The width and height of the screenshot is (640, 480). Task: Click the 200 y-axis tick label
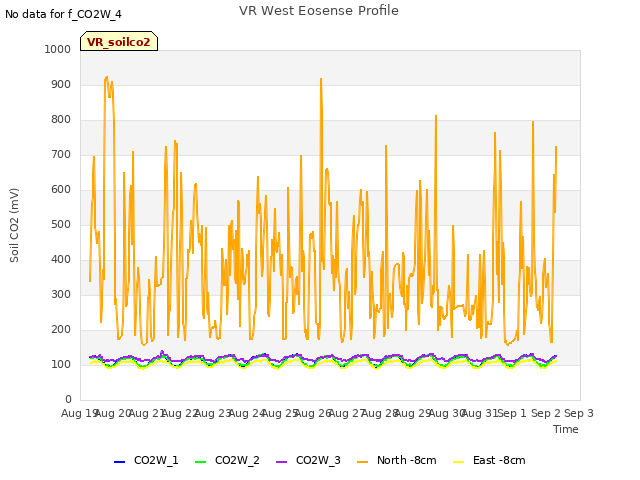(x=61, y=330)
